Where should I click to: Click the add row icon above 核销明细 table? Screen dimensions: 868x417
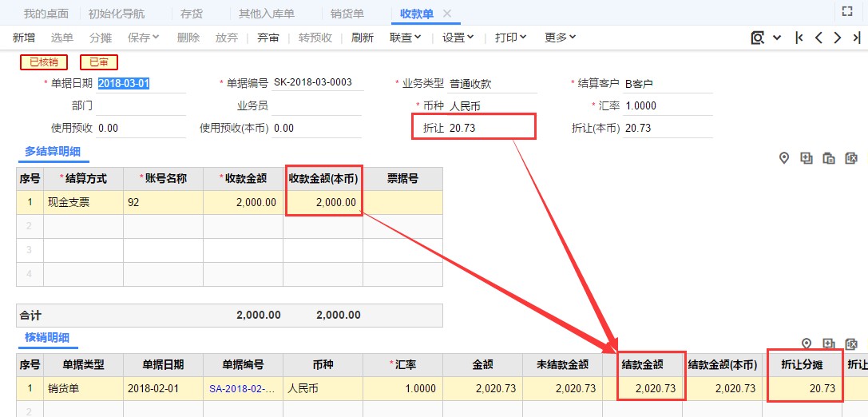click(x=829, y=344)
